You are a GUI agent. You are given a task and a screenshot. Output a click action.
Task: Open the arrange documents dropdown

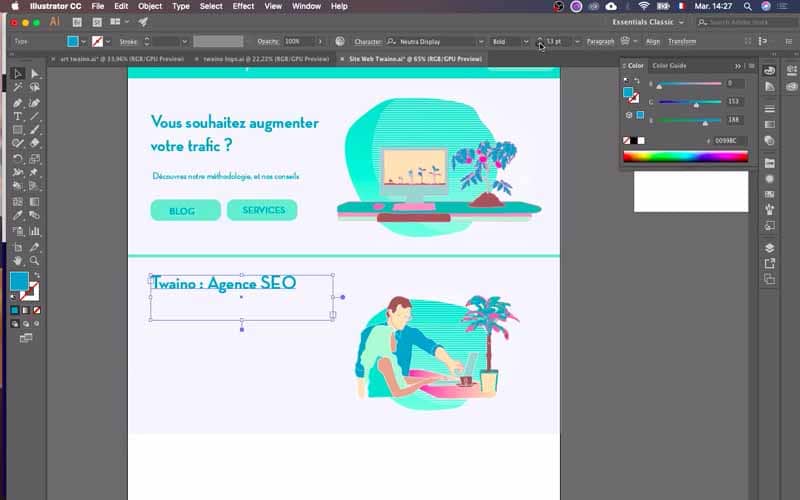click(119, 22)
